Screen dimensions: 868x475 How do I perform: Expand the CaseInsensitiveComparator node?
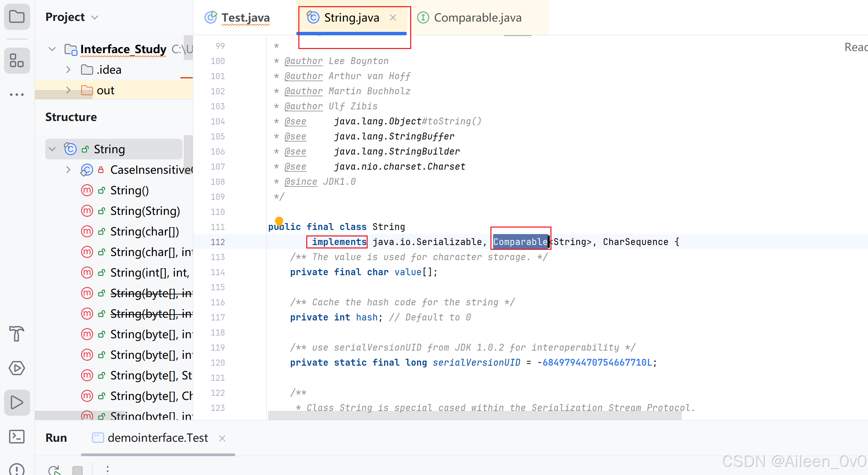(x=68, y=170)
